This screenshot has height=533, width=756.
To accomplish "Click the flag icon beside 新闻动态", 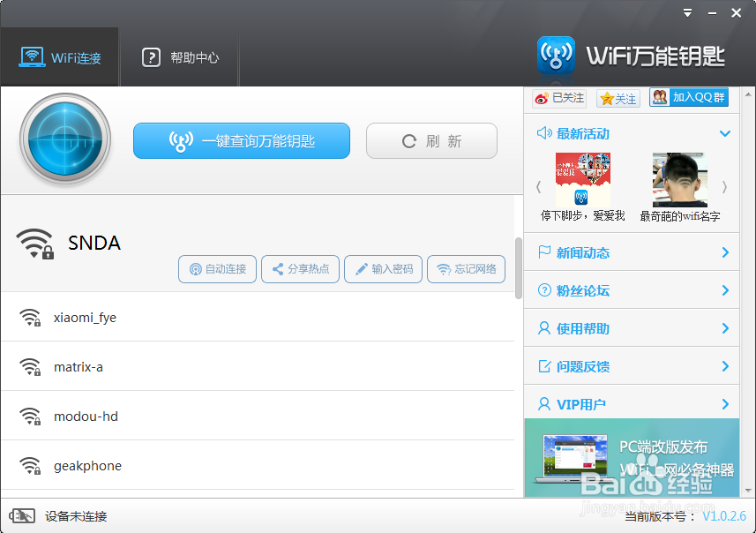I will [544, 252].
